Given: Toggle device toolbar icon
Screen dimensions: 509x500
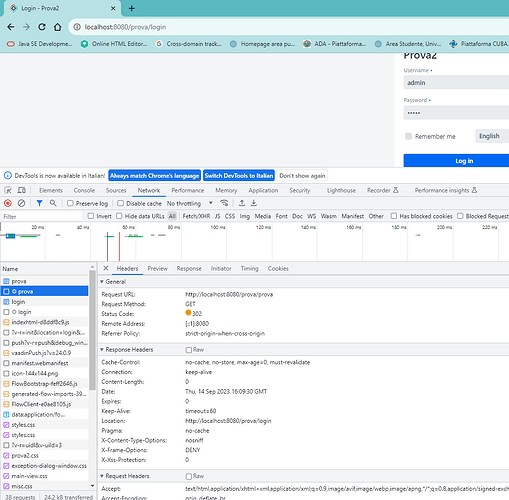Looking at the screenshot, I should [x=22, y=190].
